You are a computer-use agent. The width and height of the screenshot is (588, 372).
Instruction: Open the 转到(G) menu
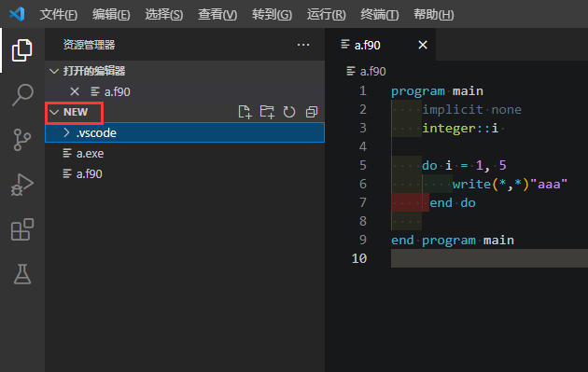click(272, 15)
